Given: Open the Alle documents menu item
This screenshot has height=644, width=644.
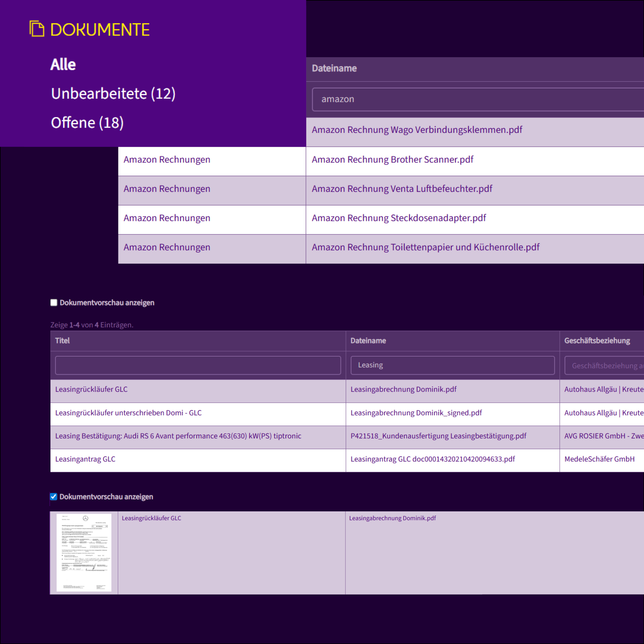Looking at the screenshot, I should (63, 64).
